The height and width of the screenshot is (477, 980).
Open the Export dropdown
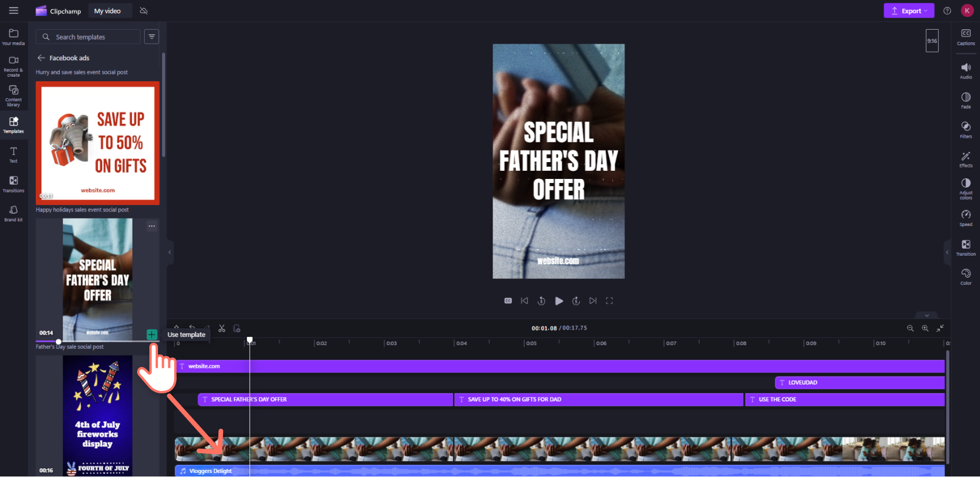coord(909,10)
